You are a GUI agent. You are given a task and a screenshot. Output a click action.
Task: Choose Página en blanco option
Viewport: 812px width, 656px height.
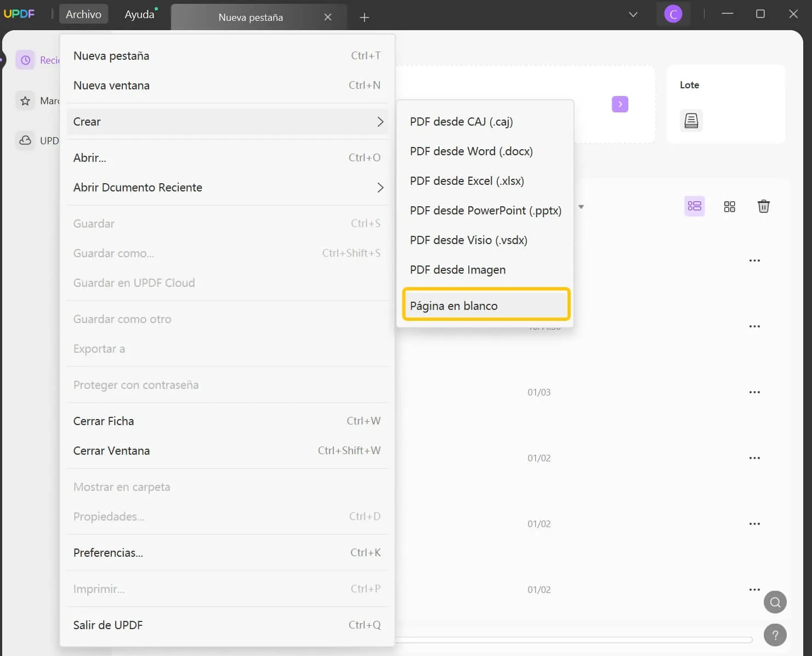486,304
